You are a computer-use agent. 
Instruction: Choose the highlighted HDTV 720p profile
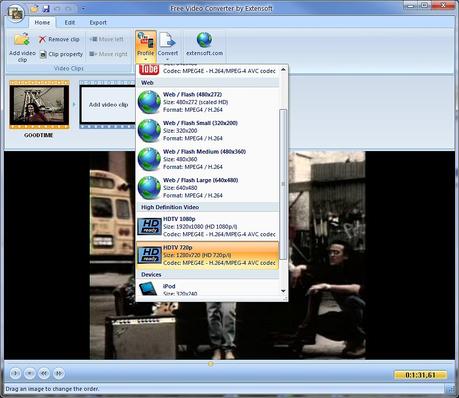[207, 255]
